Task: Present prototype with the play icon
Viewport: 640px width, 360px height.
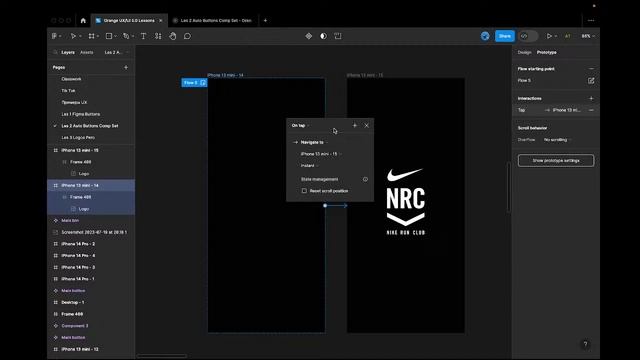Action: (x=549, y=36)
